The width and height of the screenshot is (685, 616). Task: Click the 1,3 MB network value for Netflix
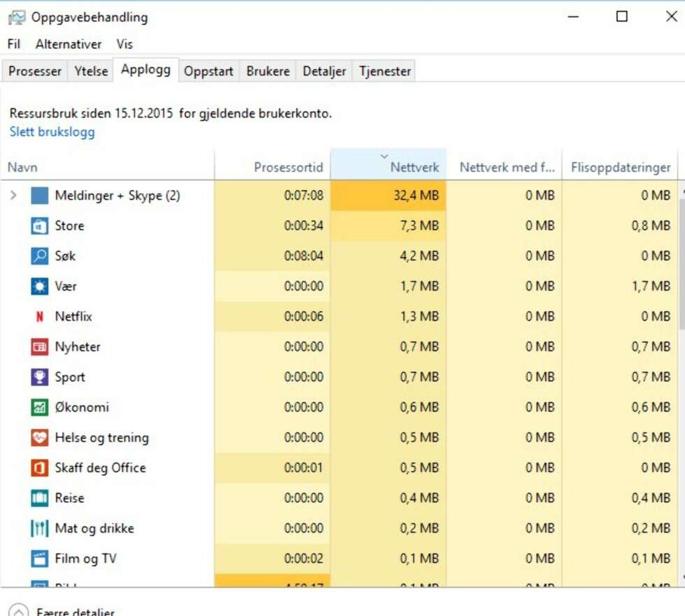(x=419, y=316)
